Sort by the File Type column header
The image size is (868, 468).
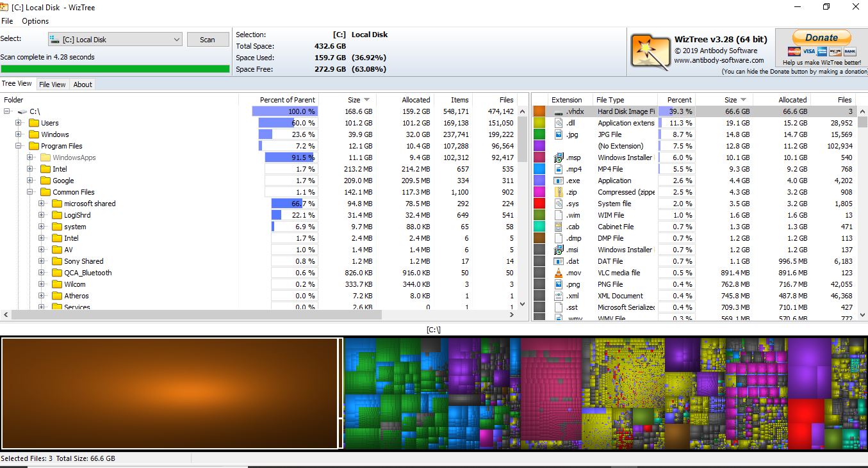coord(625,100)
